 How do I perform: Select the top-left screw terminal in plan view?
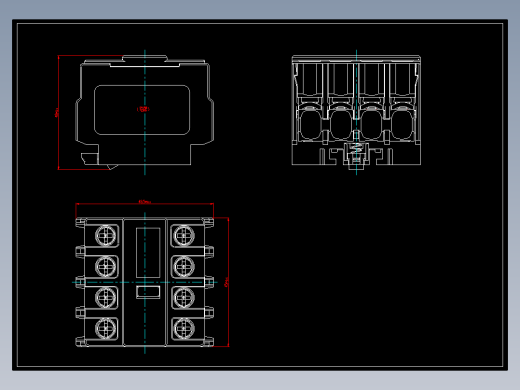[x=106, y=236]
